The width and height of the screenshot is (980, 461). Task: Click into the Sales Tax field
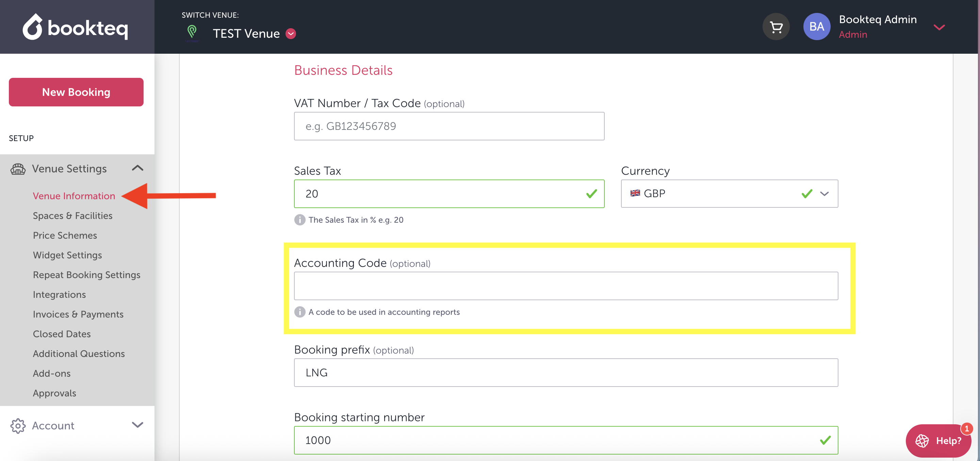pyautogui.click(x=449, y=194)
